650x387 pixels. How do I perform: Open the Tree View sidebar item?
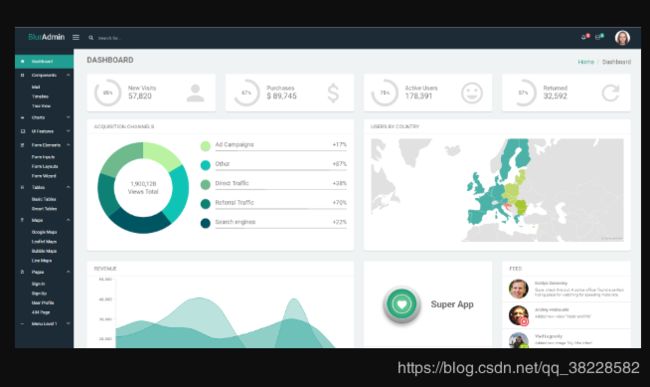point(41,106)
